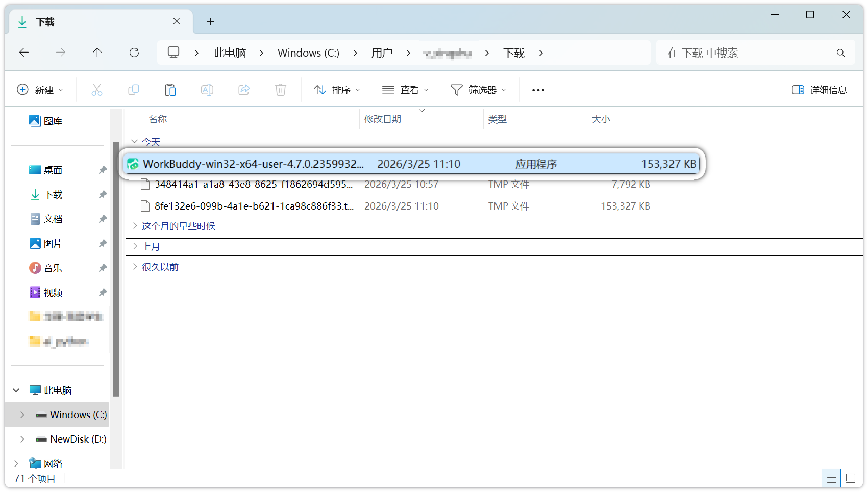868x492 pixels.
Task: Click the 新建 new item button
Action: (40, 90)
